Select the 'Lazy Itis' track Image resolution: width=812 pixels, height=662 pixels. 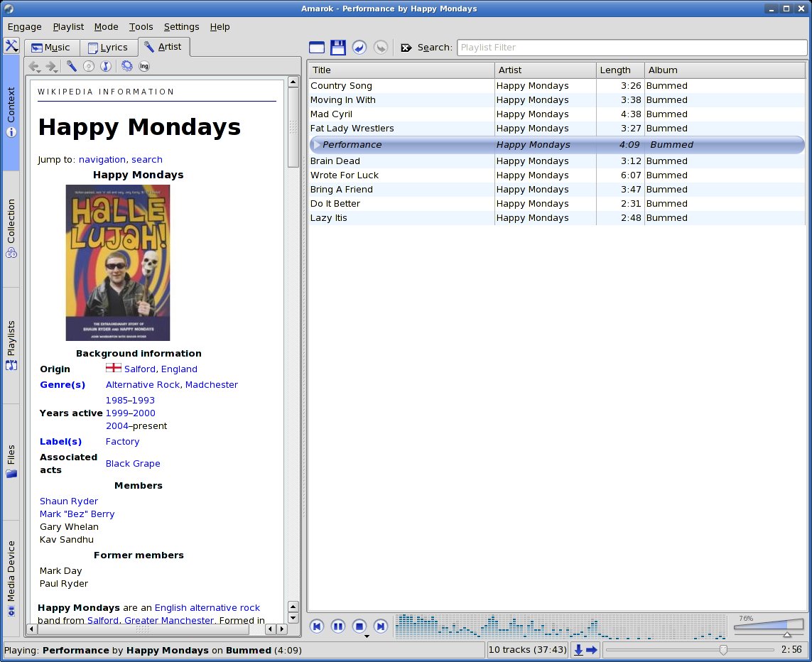click(557, 218)
